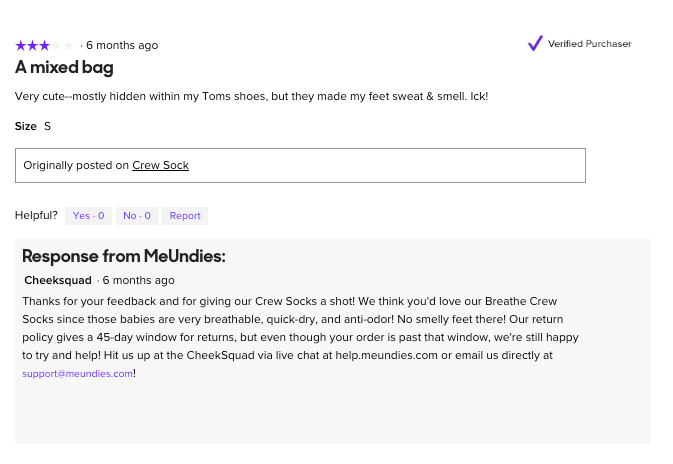Open the Crew Sock product link
Screen dimensions: 673x464
coord(160,165)
